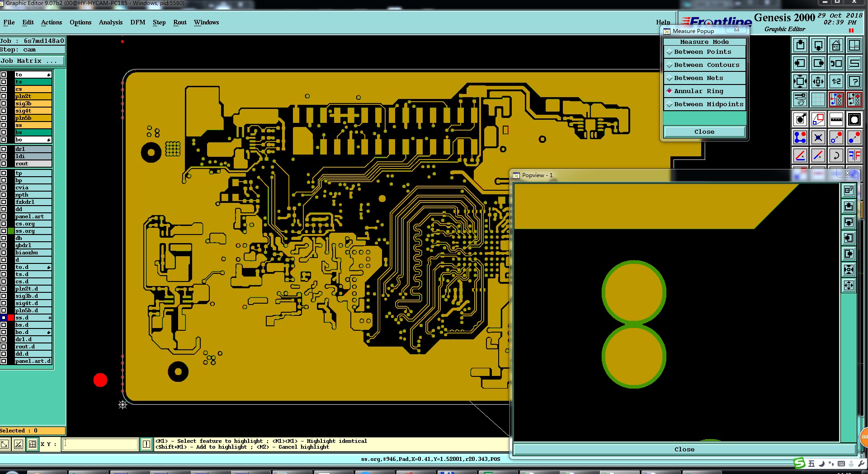
Task: Click the home view icon
Action: tap(836, 45)
